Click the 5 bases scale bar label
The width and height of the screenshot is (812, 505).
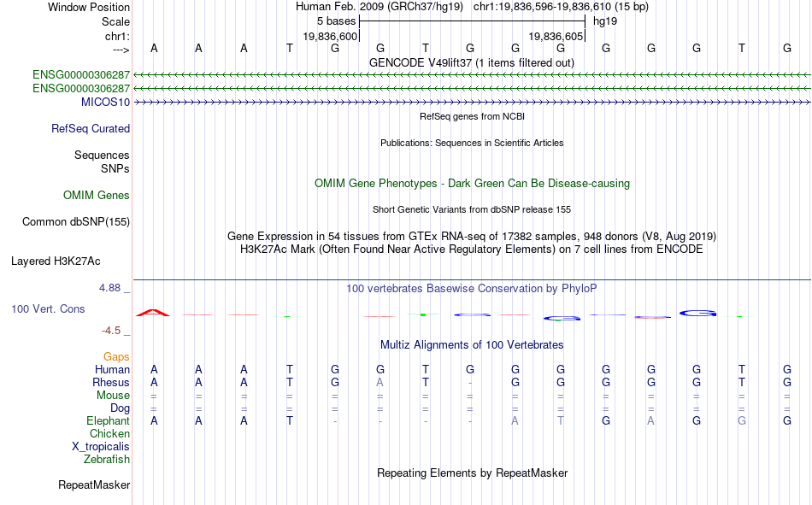point(337,21)
